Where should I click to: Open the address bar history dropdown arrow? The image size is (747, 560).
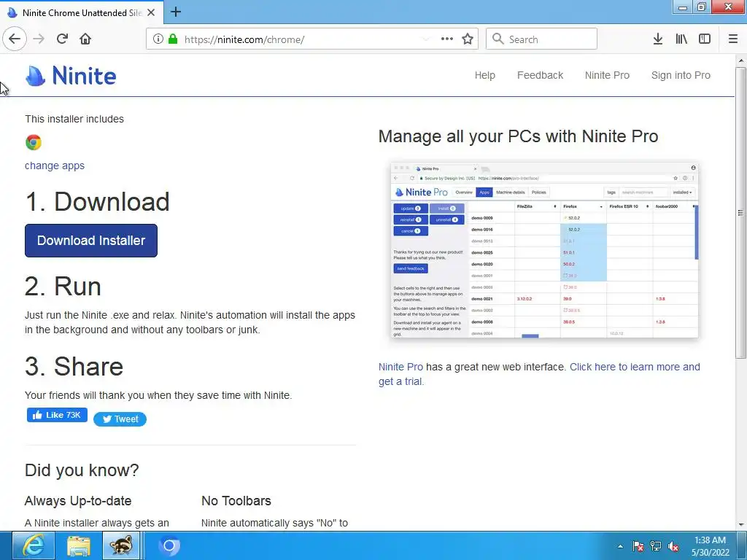pyautogui.click(x=426, y=39)
